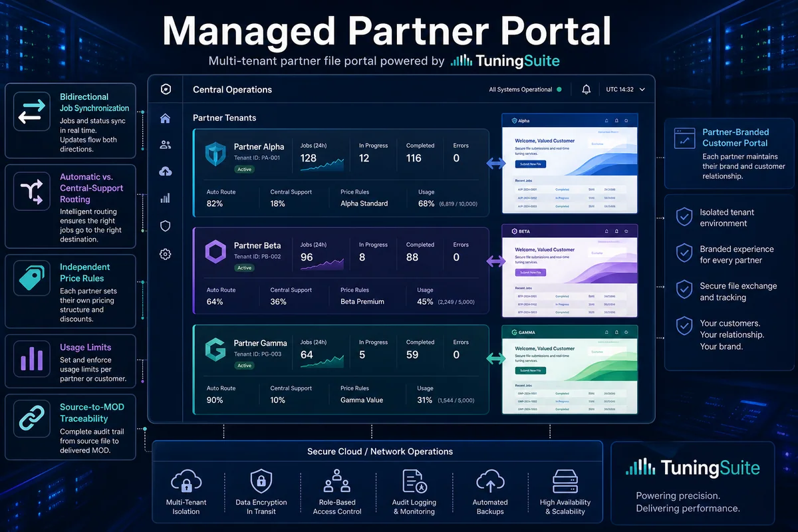The width and height of the screenshot is (798, 532).
Task: Open the Alpha customer portal thumbnail
Action: (x=570, y=164)
